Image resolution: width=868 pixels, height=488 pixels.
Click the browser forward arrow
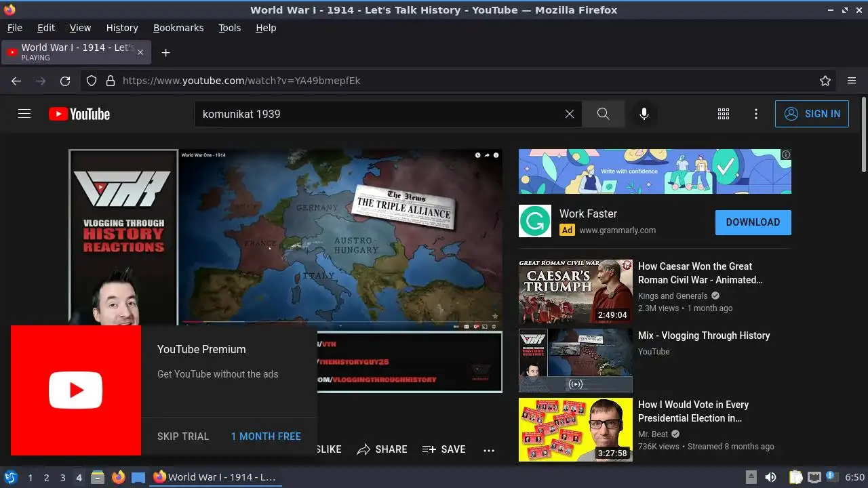41,81
